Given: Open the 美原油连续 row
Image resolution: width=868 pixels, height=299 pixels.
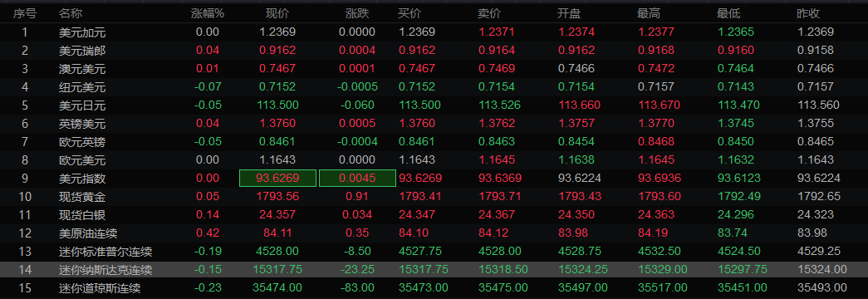Looking at the screenshot, I should (x=434, y=233).
